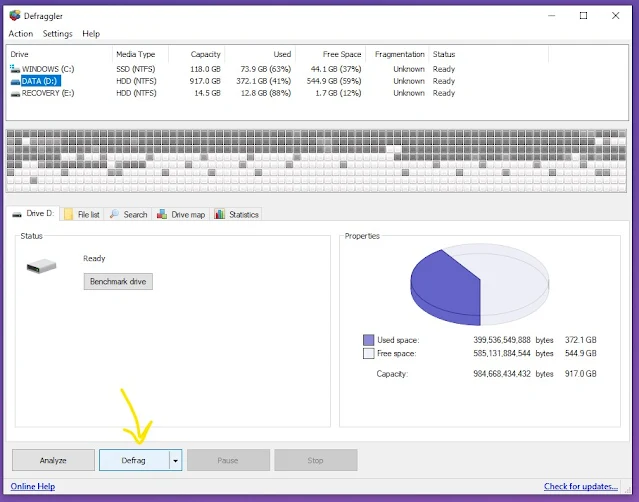This screenshot has width=639, height=502.
Task: Click the SSD (NTFS) media type cell
Action: pos(136,69)
